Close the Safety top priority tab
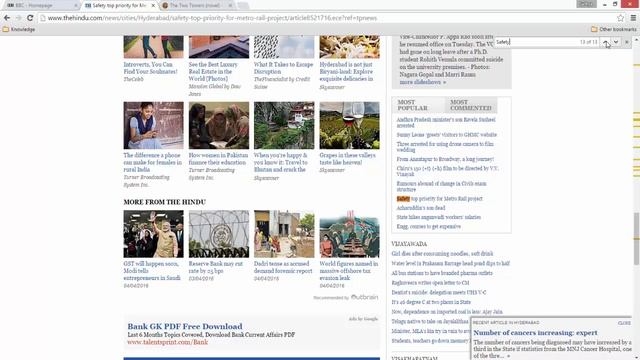The width and height of the screenshot is (640, 360). (x=153, y=5)
